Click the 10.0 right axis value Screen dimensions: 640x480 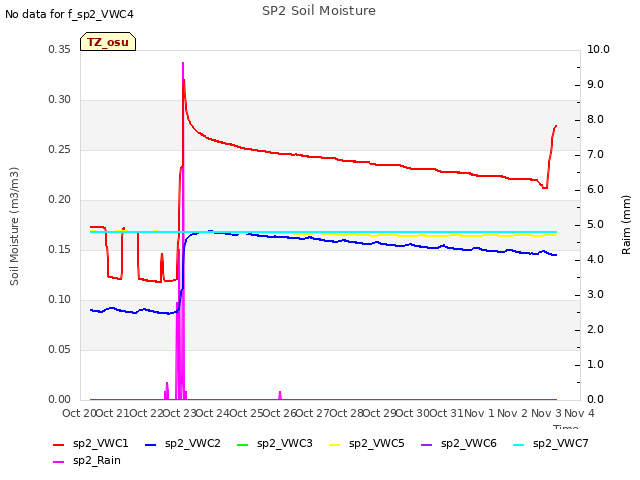(598, 49)
